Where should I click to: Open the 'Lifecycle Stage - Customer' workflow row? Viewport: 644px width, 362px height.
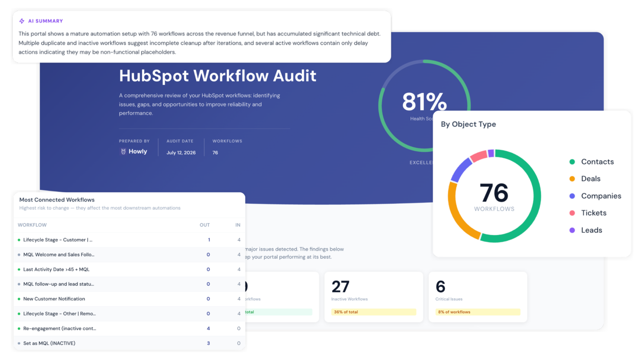click(129, 240)
